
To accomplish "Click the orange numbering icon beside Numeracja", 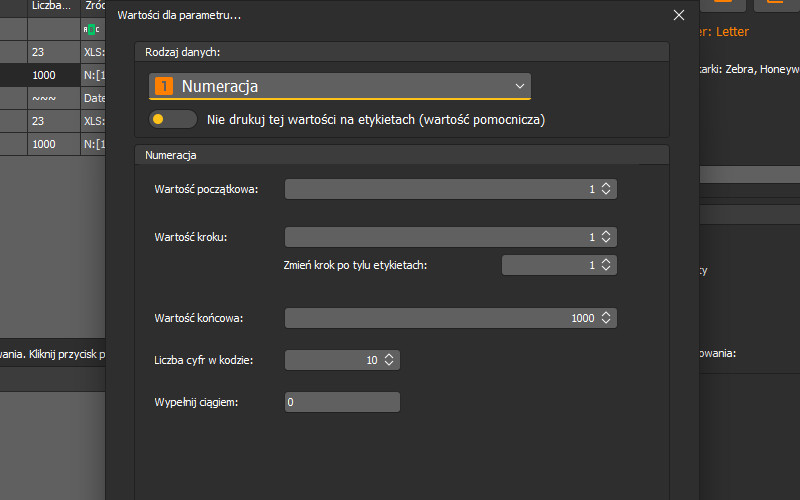I will (x=163, y=87).
